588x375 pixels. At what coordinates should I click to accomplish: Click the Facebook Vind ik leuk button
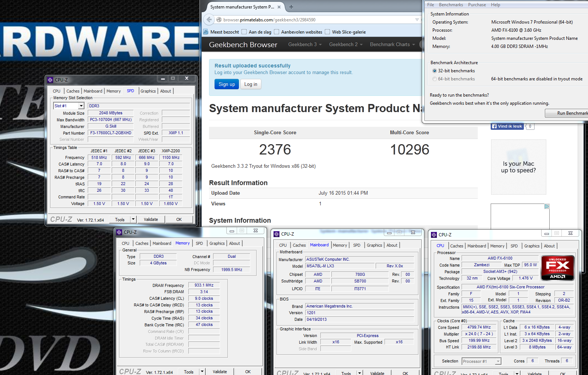(507, 126)
